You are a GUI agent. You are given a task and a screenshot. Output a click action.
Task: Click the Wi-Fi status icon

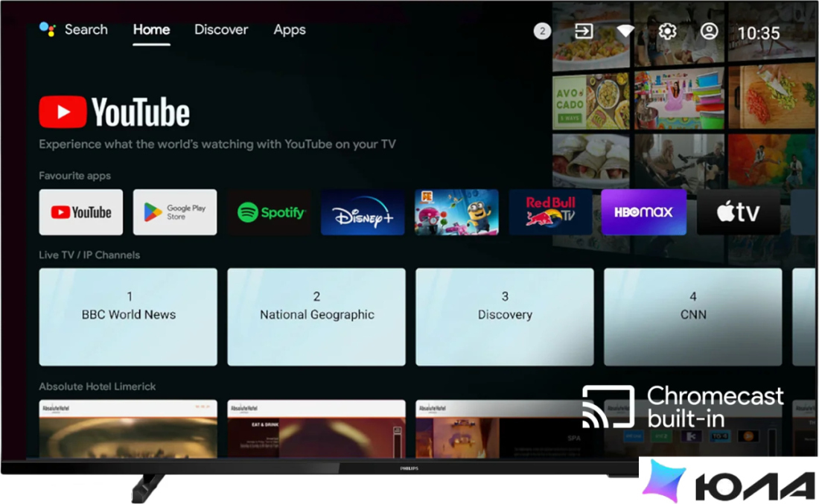pos(625,31)
